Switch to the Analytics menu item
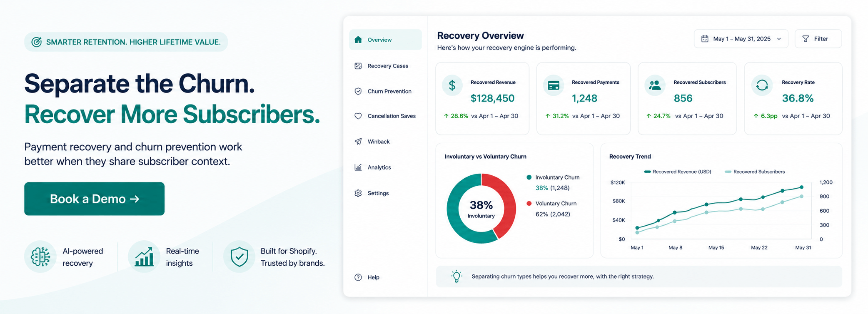Viewport: 868px width, 314px height. 385,167
